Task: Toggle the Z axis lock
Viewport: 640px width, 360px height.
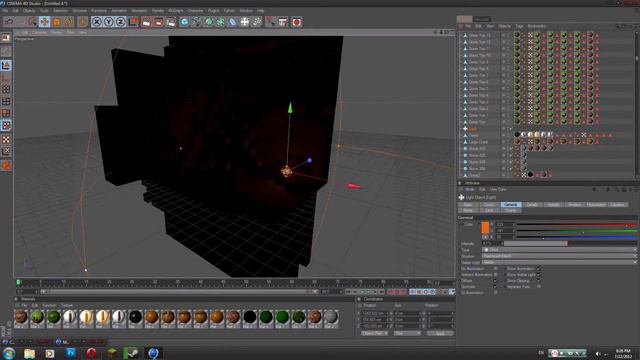Action: point(120,22)
